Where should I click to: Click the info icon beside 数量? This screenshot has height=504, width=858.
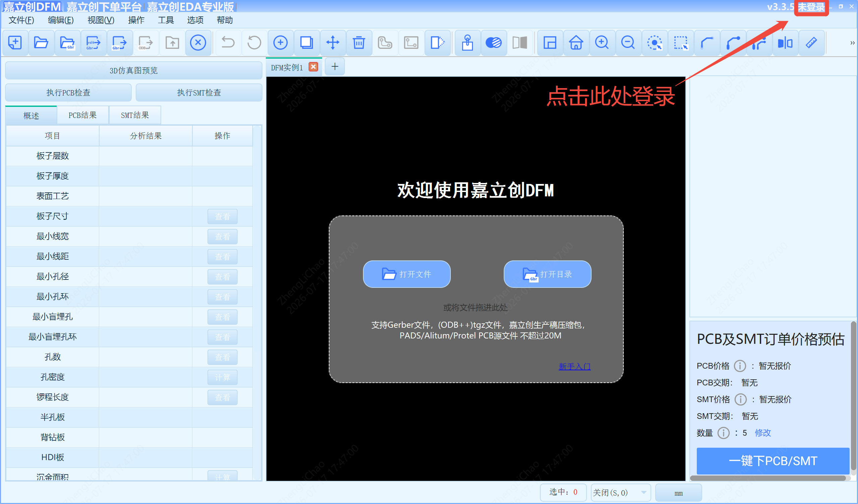point(723,433)
